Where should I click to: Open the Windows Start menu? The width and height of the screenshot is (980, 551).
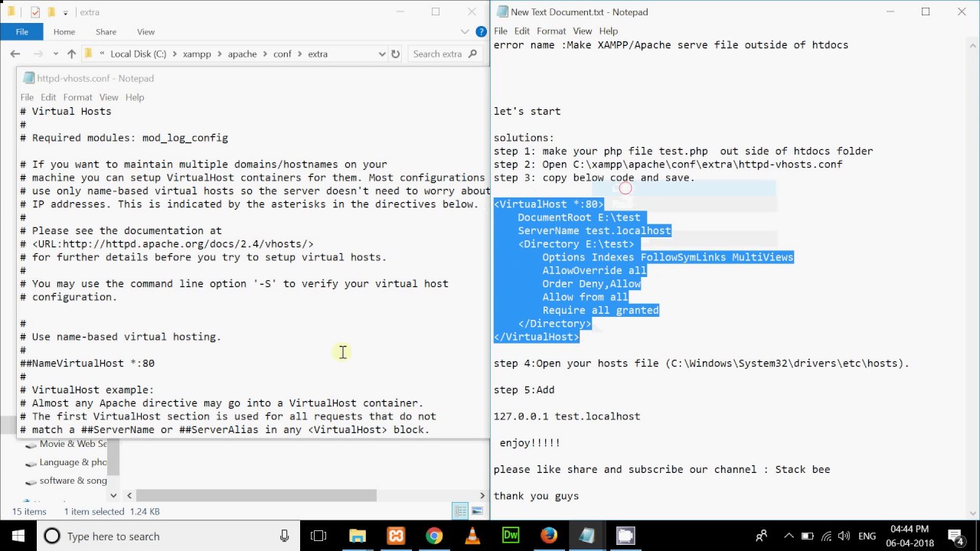tap(18, 536)
